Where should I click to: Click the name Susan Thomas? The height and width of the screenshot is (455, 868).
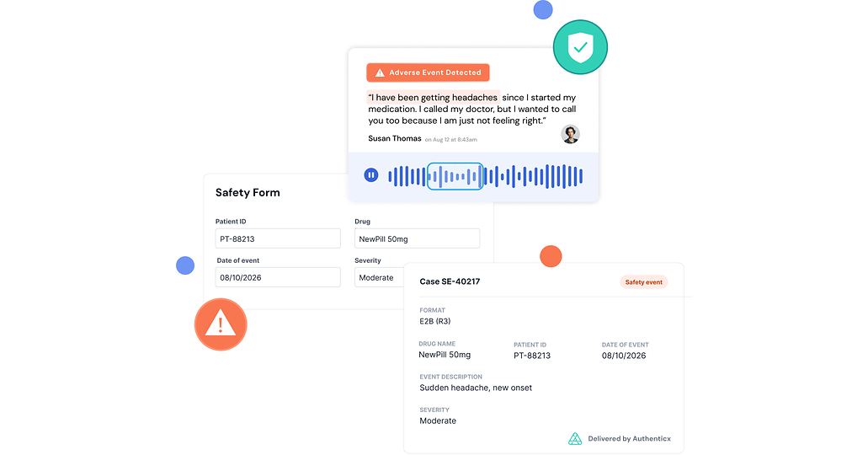[x=395, y=138]
